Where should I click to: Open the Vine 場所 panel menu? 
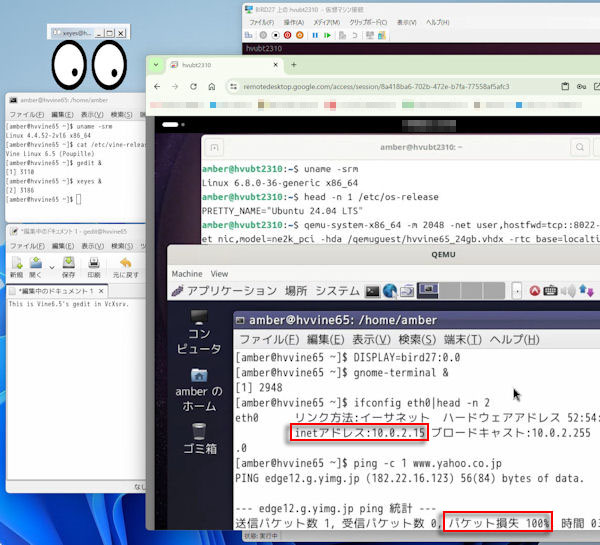(x=296, y=291)
